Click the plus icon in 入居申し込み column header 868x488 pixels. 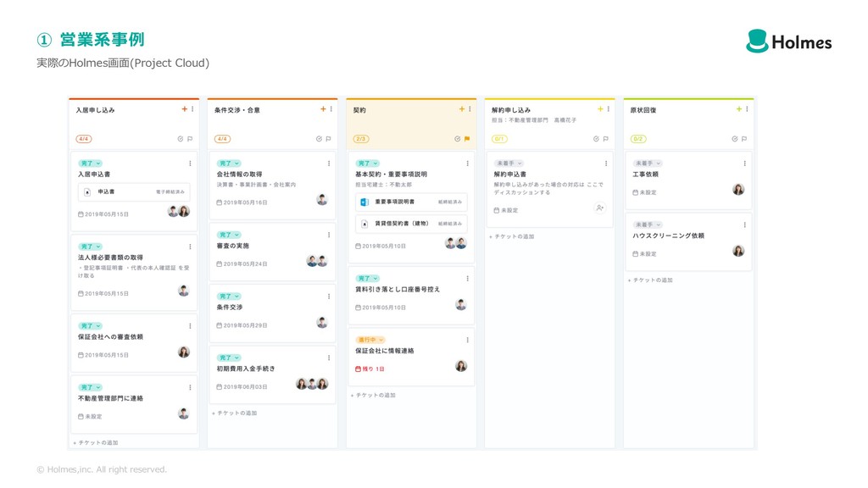point(184,109)
